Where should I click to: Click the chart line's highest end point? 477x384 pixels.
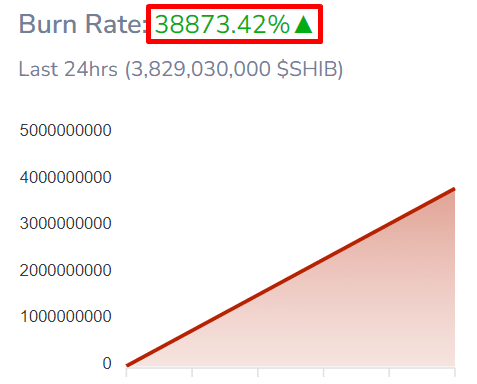tap(454, 189)
